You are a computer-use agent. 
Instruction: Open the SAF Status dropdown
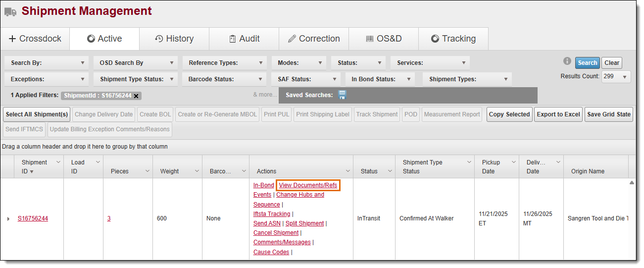tap(305, 79)
